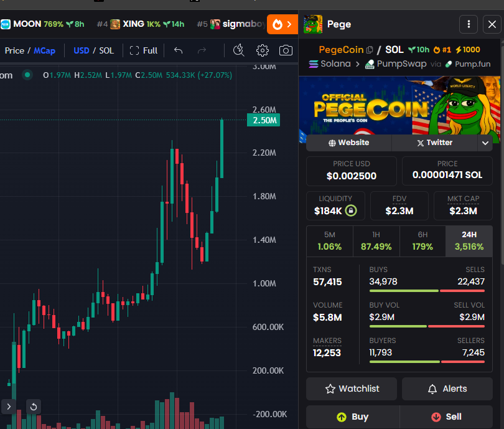Expand more links chevron next to Twitter
This screenshot has height=429, width=504.
[x=485, y=143]
